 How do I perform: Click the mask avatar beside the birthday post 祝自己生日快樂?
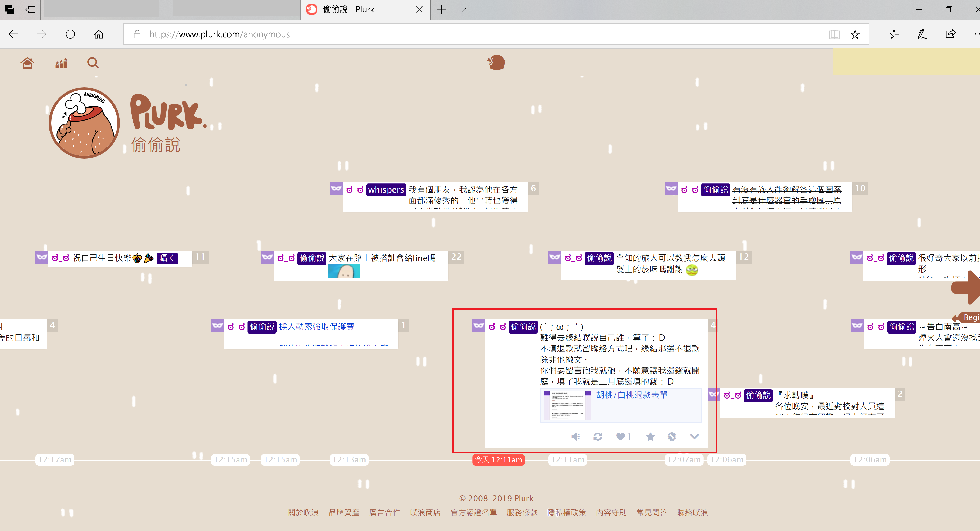click(x=42, y=257)
